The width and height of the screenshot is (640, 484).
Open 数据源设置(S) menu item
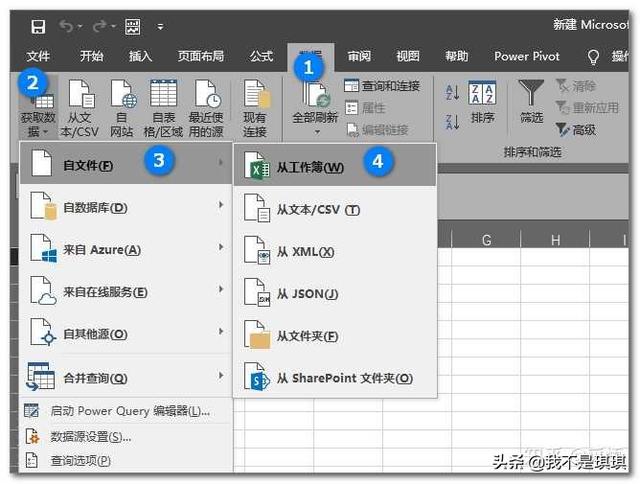(x=126, y=437)
